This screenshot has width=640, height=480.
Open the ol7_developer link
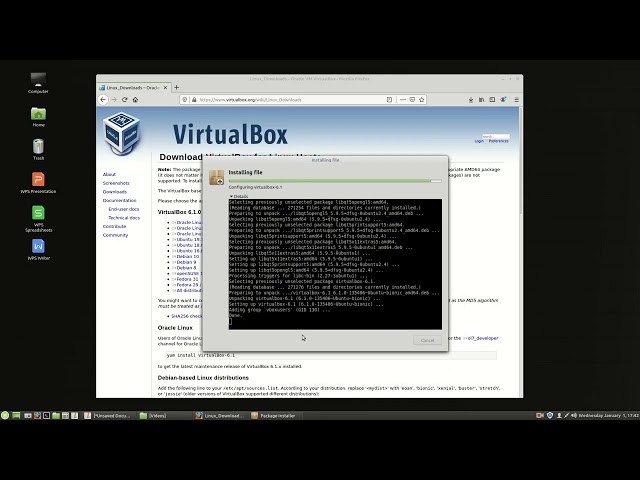(x=481, y=338)
